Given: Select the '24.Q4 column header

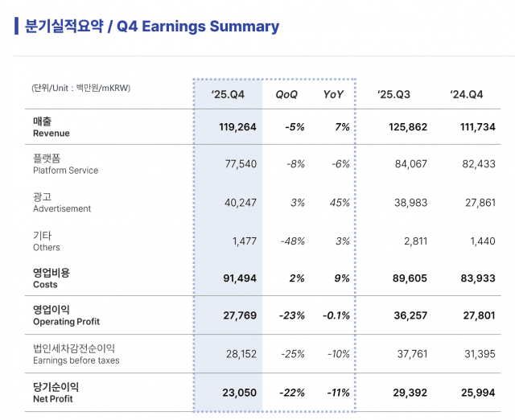Looking at the screenshot, I should click(468, 95).
